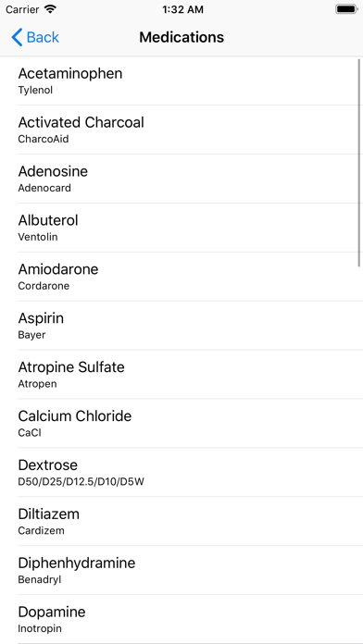Viewport: 363px width, 644px height.
Task: Open Adenosine medication details
Action: 181,179
